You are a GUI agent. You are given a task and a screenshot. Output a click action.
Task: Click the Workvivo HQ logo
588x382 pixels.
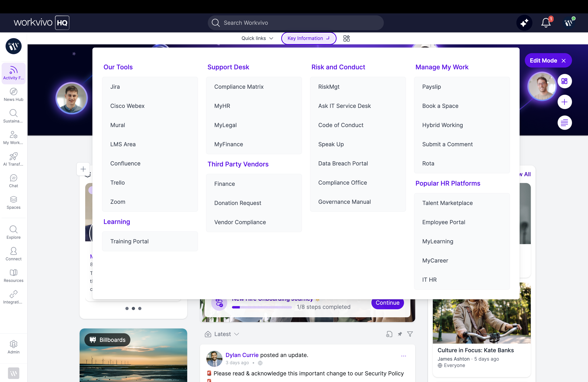pyautogui.click(x=42, y=23)
